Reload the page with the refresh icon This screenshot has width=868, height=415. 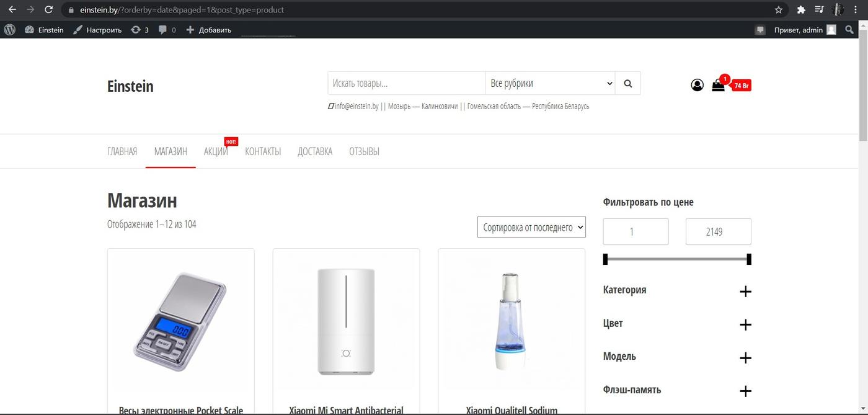[x=48, y=10]
